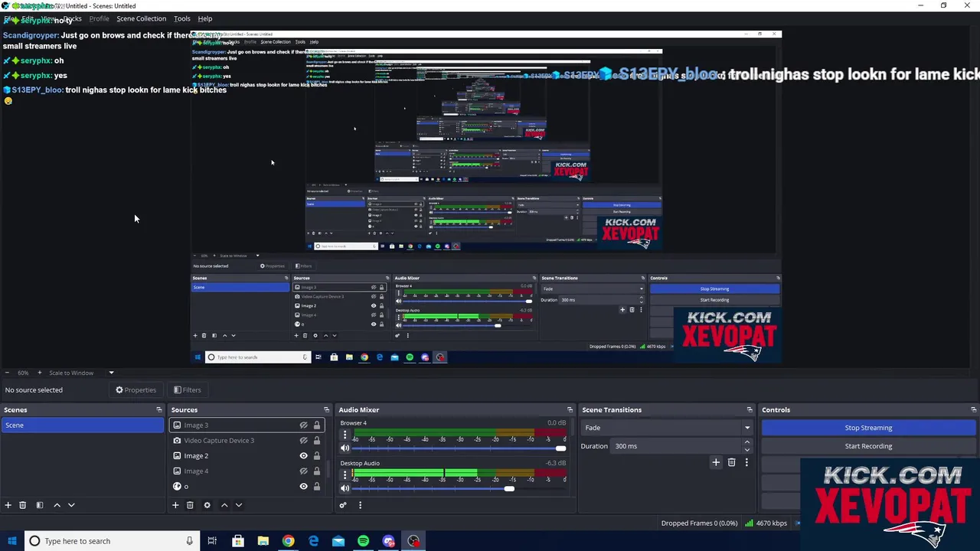
Task: Mute the Browser 4 audio
Action: 345,448
